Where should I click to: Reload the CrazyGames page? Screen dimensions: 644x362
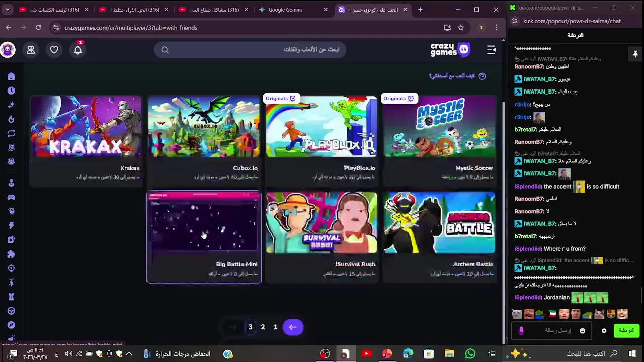[x=38, y=28]
